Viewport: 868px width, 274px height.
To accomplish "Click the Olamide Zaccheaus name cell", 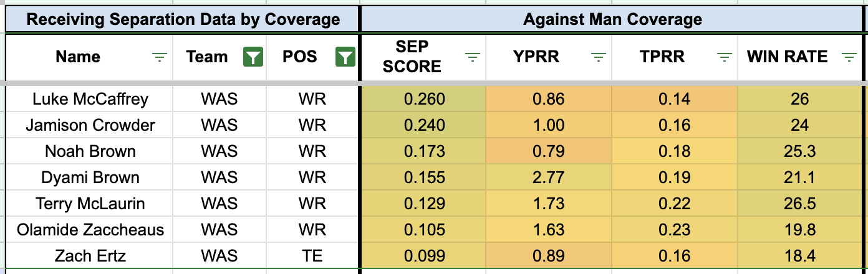I will 90,230.
